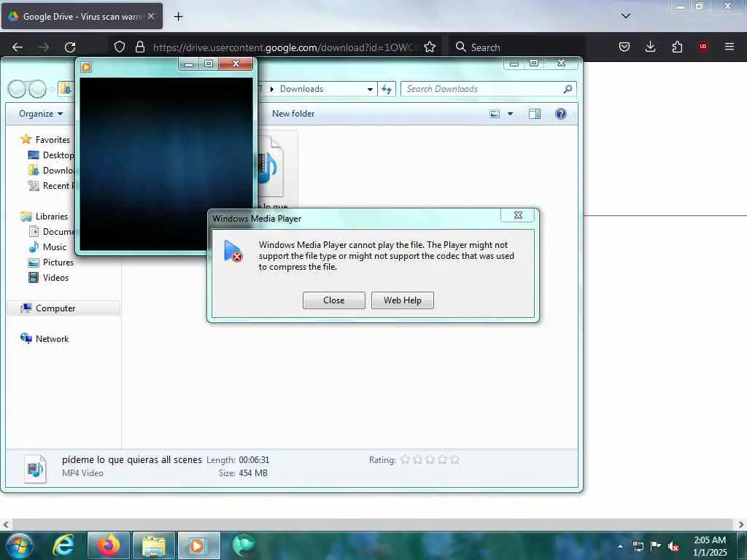Rate the video one star

pos(406,459)
